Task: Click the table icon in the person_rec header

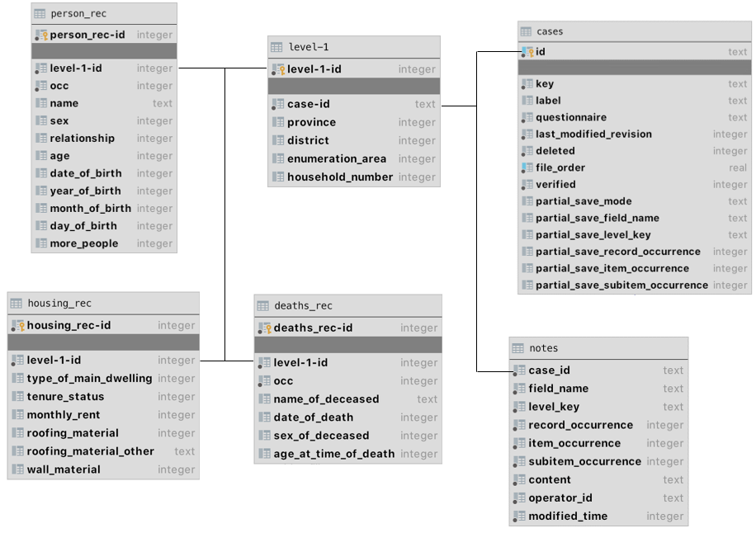Action: point(40,14)
